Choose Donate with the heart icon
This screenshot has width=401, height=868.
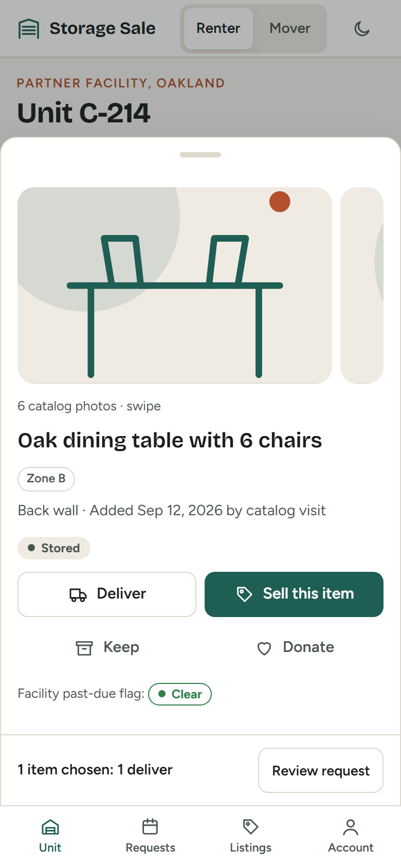pos(294,647)
